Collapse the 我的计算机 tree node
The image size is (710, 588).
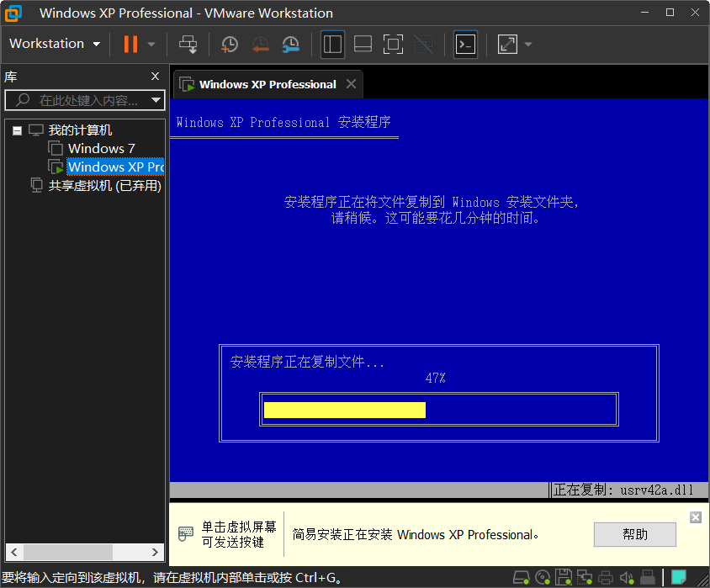click(17, 130)
